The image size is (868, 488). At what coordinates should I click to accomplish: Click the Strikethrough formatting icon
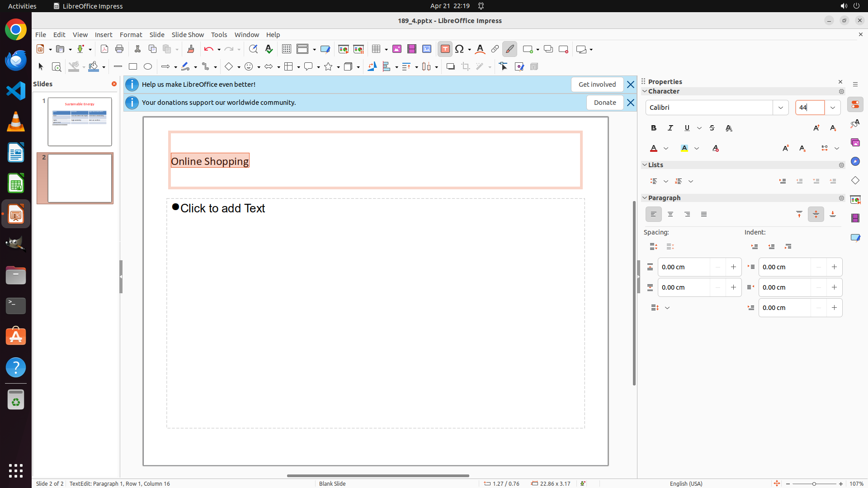[712, 128]
